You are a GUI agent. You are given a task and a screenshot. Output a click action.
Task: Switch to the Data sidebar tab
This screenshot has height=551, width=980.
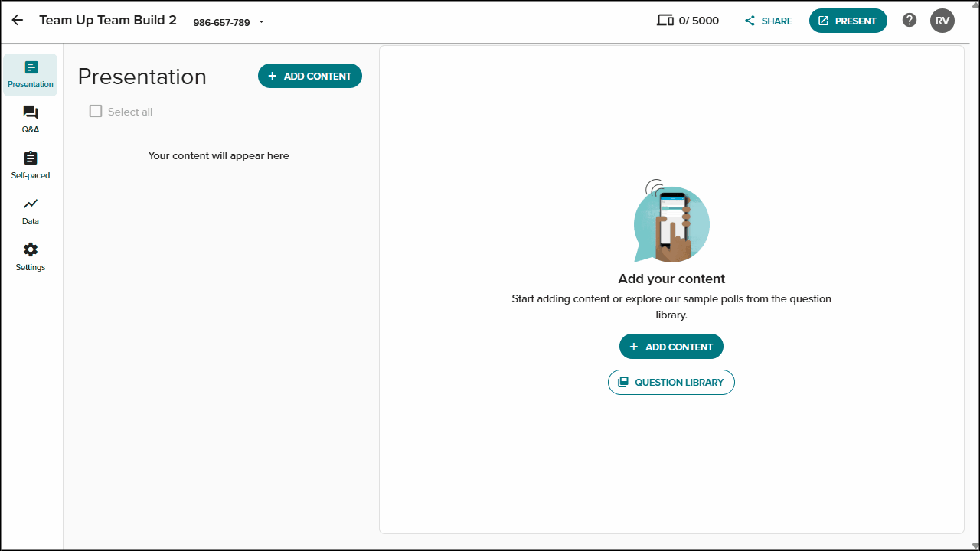[31, 212]
